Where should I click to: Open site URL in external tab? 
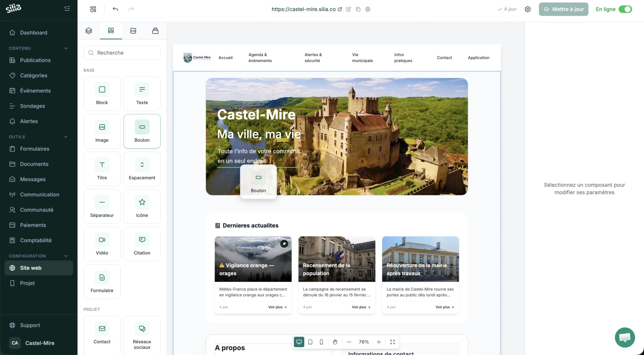click(x=340, y=9)
